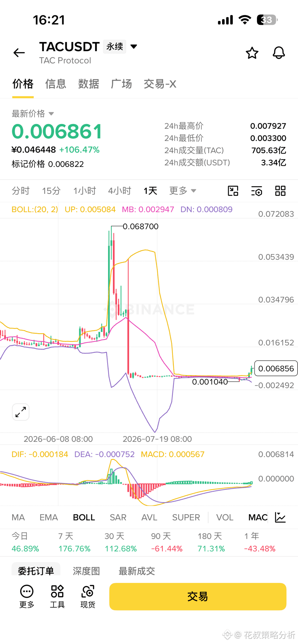Open the four-square grid layout icon
Viewport: 298px width, 644px height.
tap(280, 191)
